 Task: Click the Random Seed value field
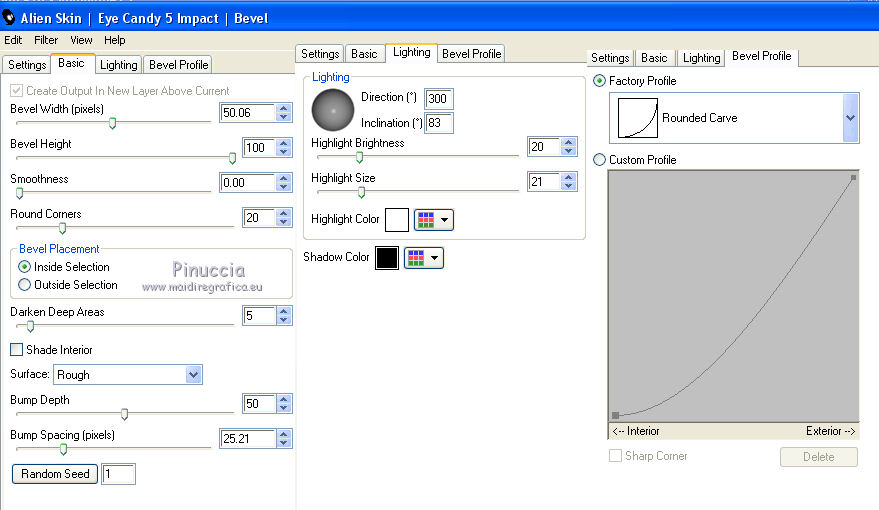pos(118,474)
